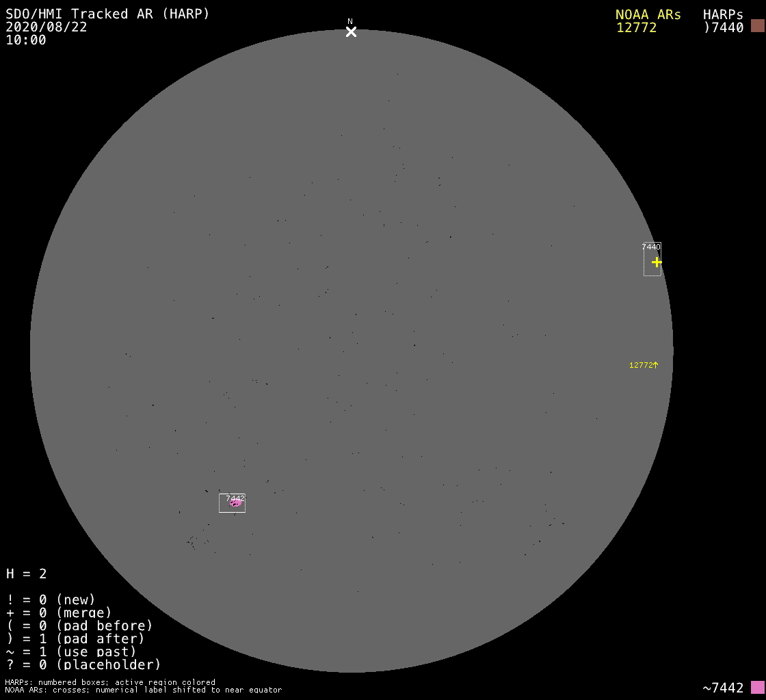Click the yellow plus NOAA AR marker
This screenshot has height=700, width=766.
[657, 262]
